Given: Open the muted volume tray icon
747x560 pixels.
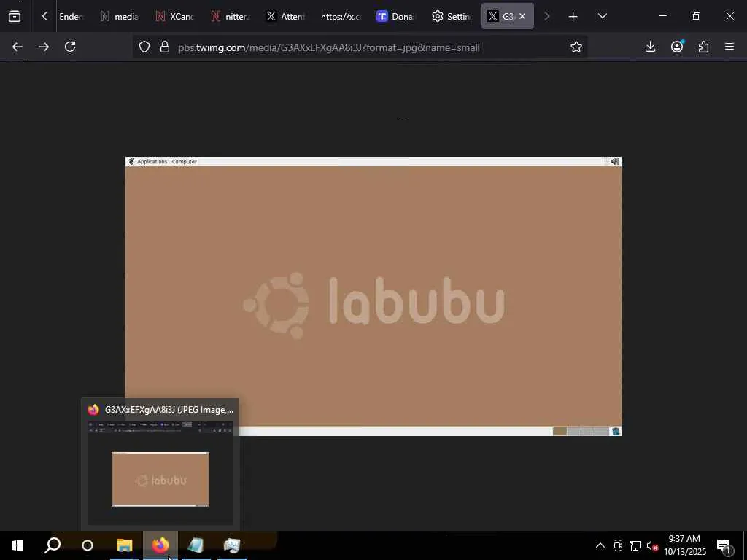Looking at the screenshot, I should tap(652, 545).
